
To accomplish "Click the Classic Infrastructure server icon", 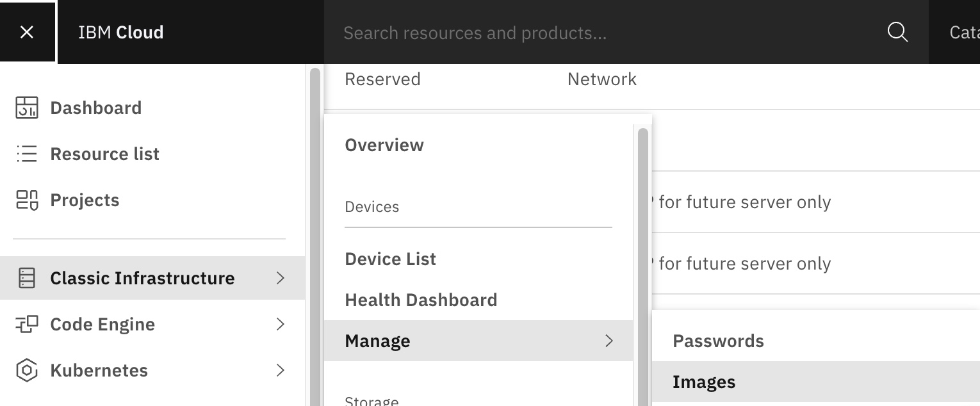I will click(x=27, y=278).
